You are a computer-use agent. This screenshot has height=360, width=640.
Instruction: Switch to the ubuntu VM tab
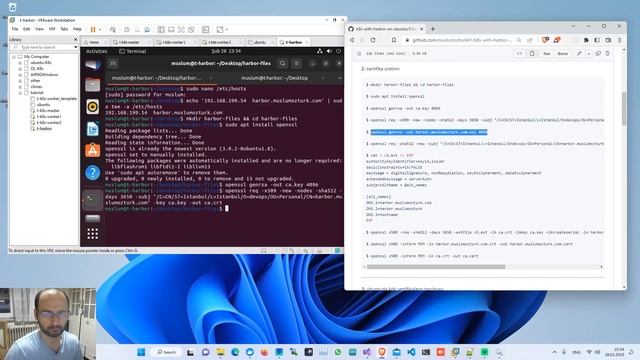259,42
